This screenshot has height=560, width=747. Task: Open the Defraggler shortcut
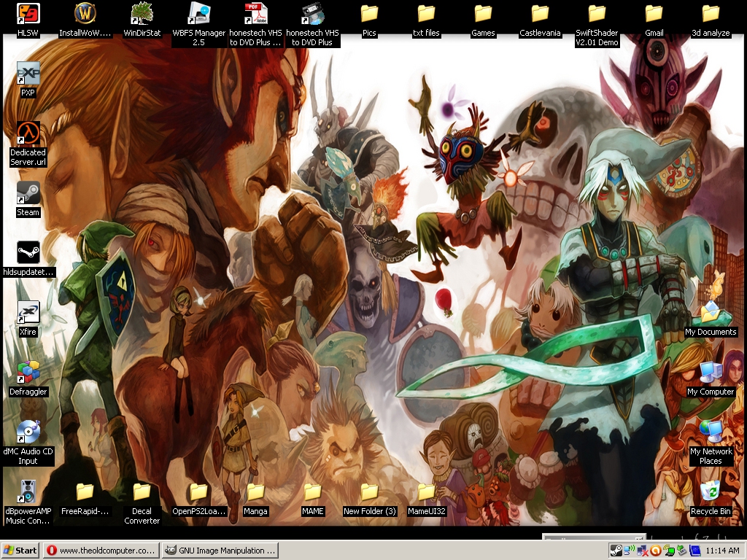pyautogui.click(x=28, y=373)
